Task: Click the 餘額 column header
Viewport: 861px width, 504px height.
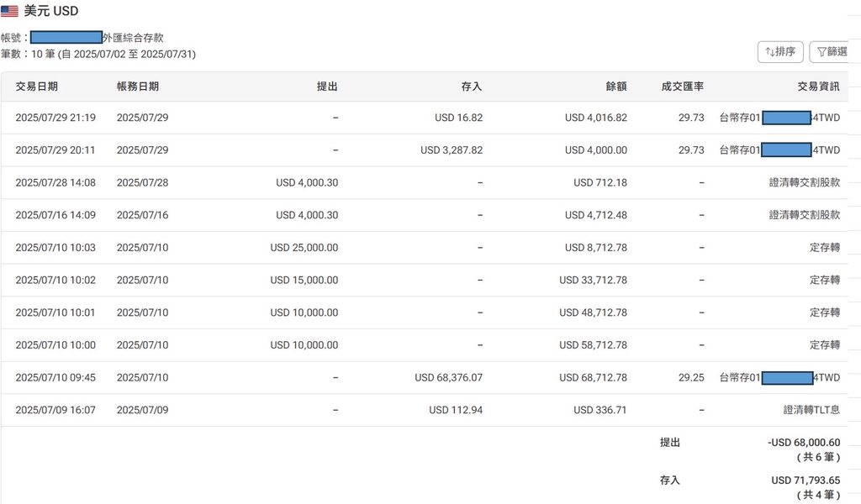Action: pos(615,87)
